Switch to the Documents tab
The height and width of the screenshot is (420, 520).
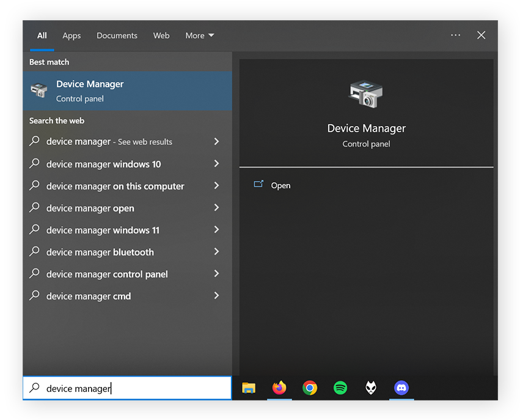click(x=117, y=35)
